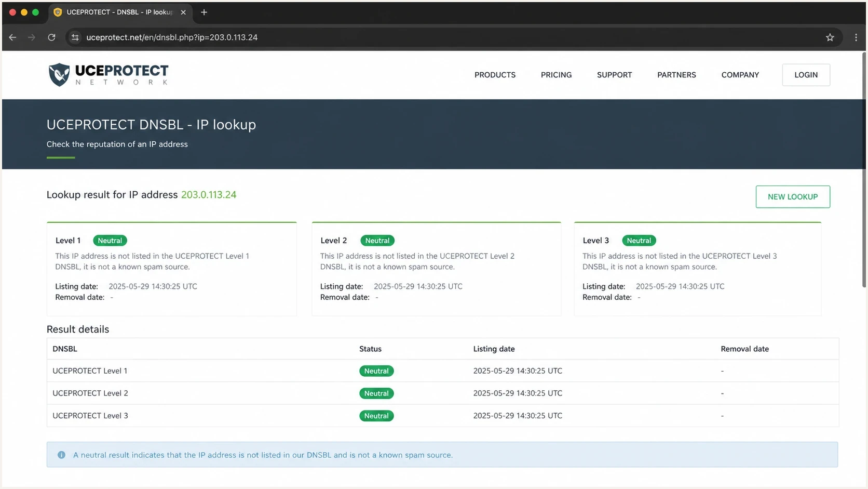Click the neutral result notice text
Screen dimensions: 868x489
263,455
